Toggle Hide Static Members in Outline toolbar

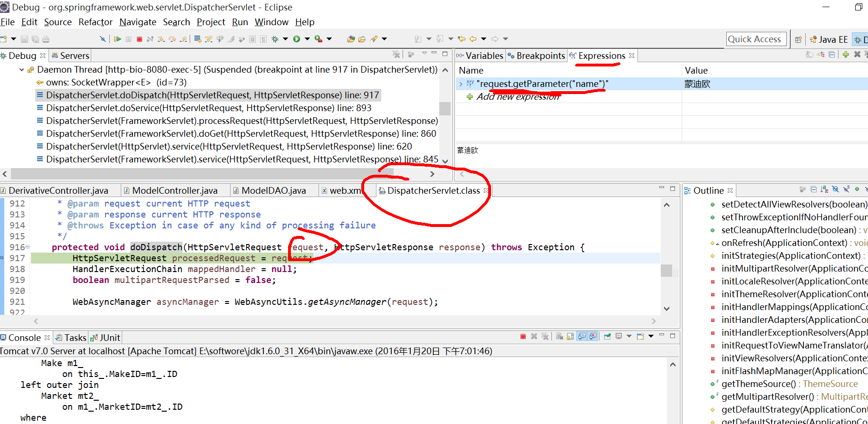pyautogui.click(x=846, y=189)
